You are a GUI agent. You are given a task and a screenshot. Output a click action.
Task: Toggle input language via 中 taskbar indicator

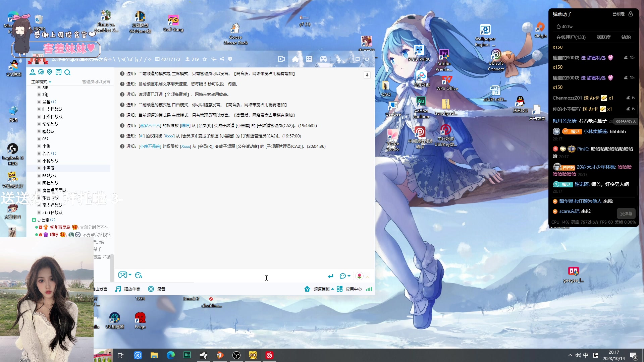[585, 355]
